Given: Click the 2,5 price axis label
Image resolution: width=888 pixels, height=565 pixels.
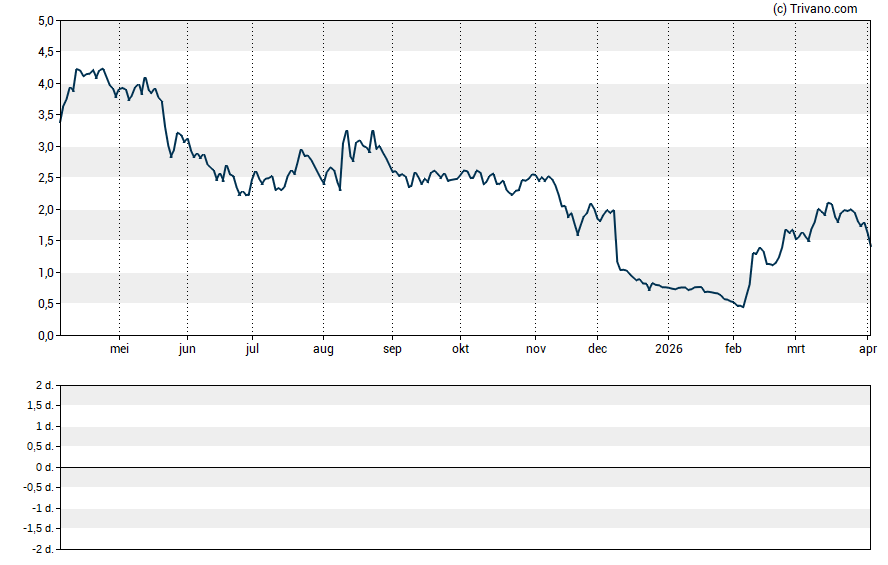Looking at the screenshot, I should coord(45,178).
